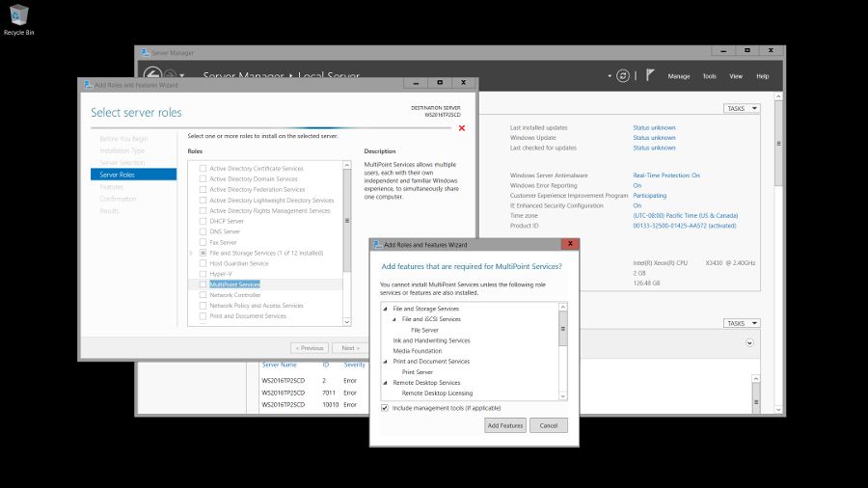
Task: Collapse Print and Document Services in dialog
Action: [385, 362]
